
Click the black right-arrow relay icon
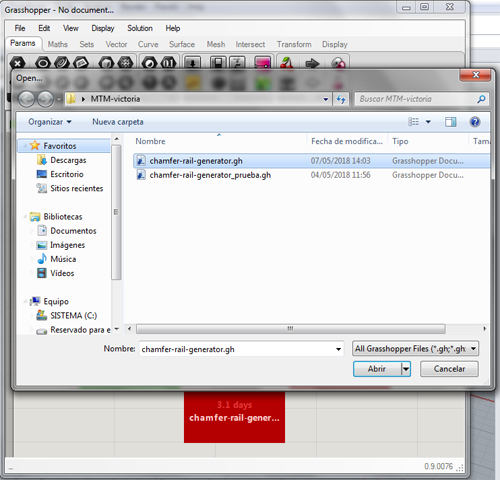312,63
